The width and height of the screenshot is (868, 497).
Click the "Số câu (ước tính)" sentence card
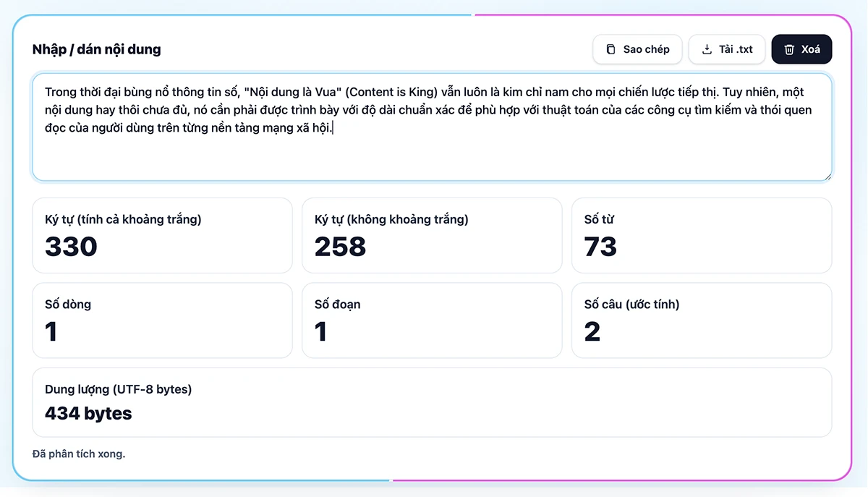coord(702,320)
